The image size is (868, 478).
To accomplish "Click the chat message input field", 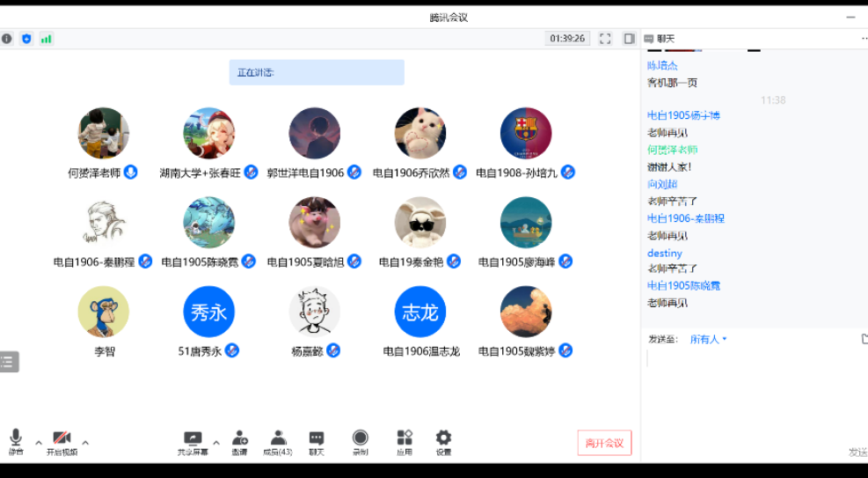I will [748, 387].
